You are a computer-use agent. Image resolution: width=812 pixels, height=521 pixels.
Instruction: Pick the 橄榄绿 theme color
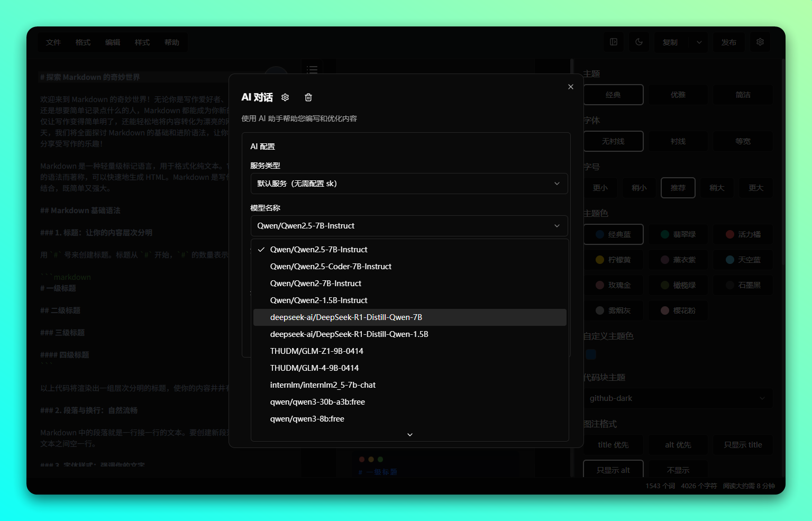tap(678, 285)
